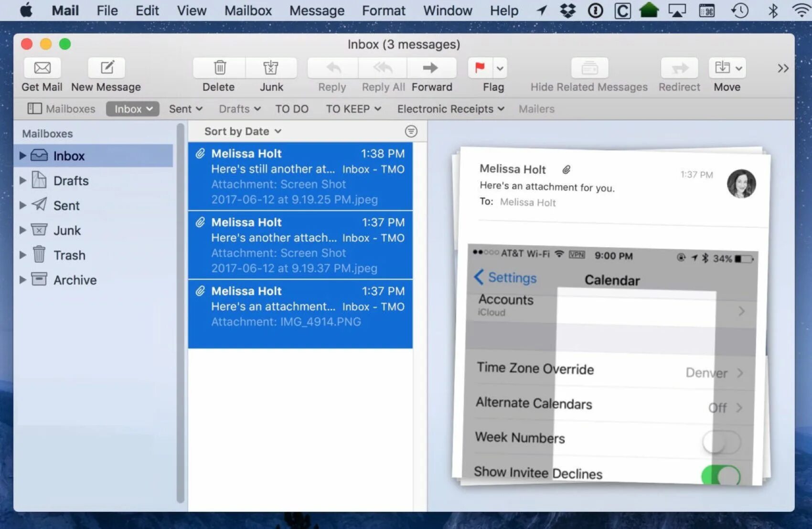Select the Mailers favorites item
The image size is (812, 529).
tap(536, 109)
